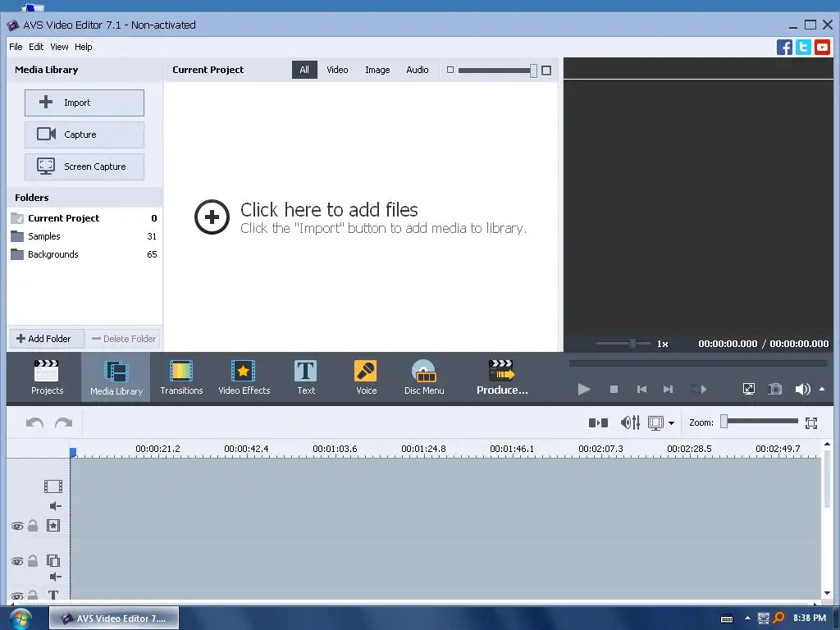Open the Video Effects panel

[x=244, y=377]
